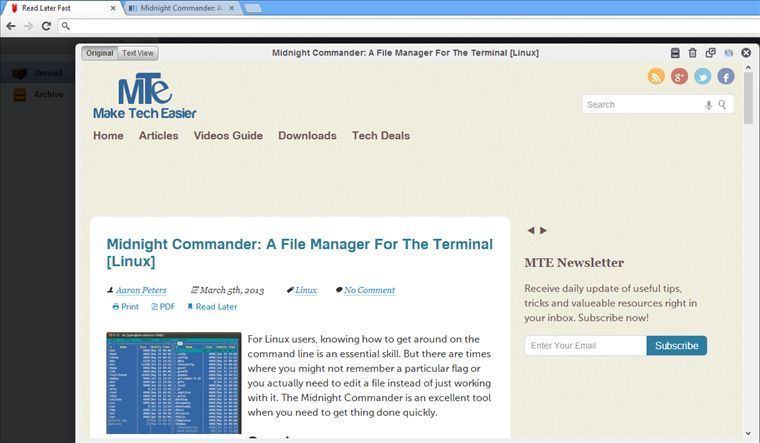Click the PDF link
Viewport: 760px width, 443px height.
(x=163, y=307)
